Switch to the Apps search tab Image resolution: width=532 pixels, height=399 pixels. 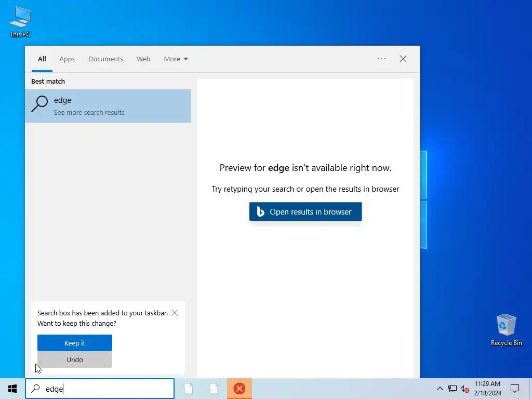point(67,59)
